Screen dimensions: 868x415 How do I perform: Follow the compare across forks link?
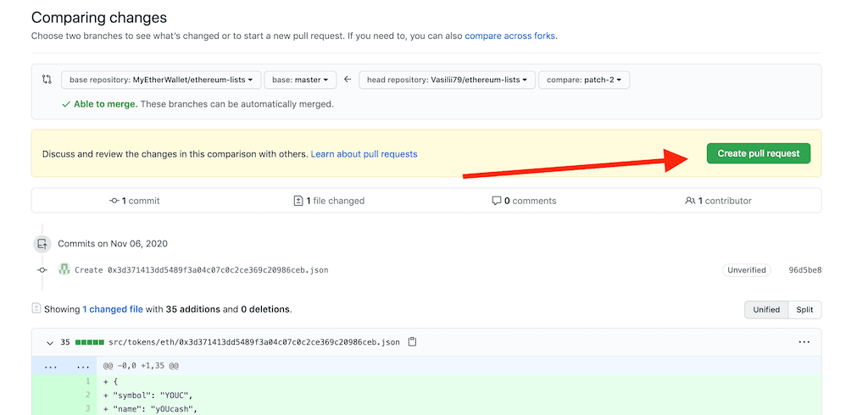click(x=510, y=36)
